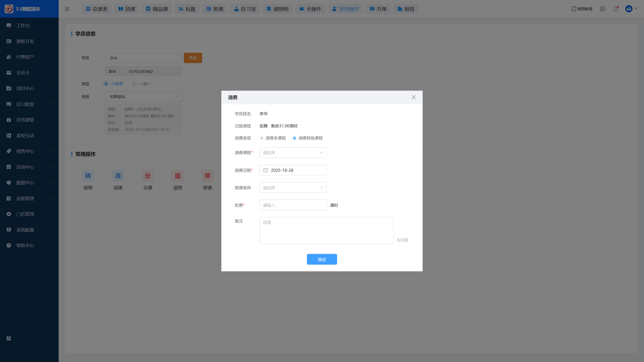Select the 消费本课程 radio option
This screenshot has width=644, height=362.
click(x=262, y=138)
